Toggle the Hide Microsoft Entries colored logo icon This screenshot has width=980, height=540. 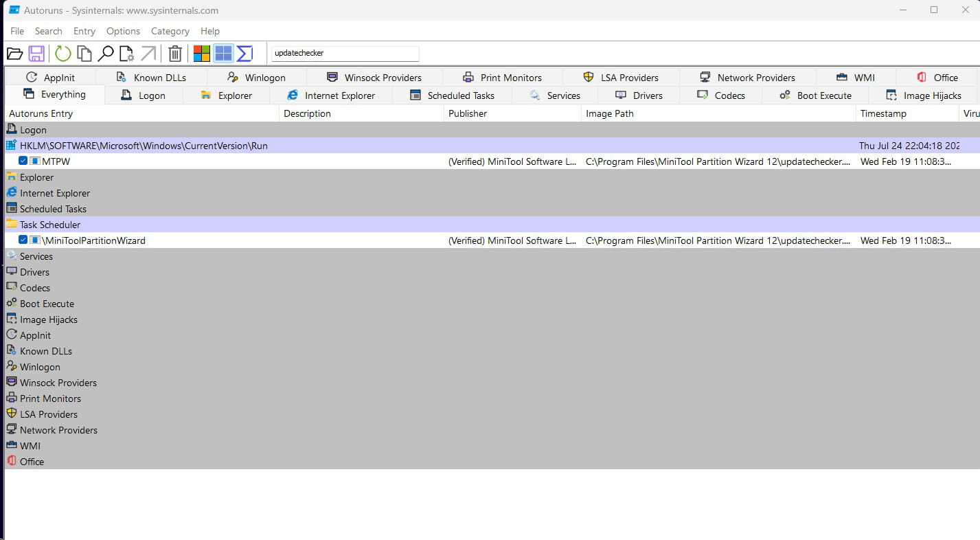(202, 54)
